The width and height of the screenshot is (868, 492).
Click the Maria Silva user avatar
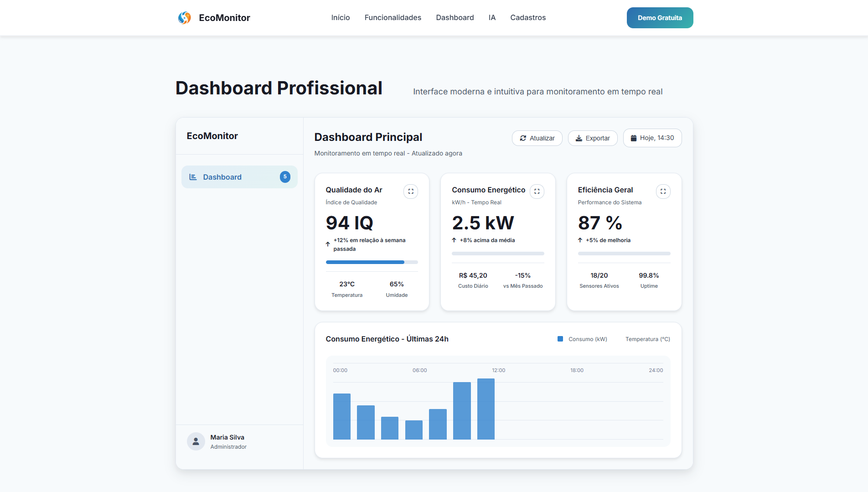(x=196, y=441)
